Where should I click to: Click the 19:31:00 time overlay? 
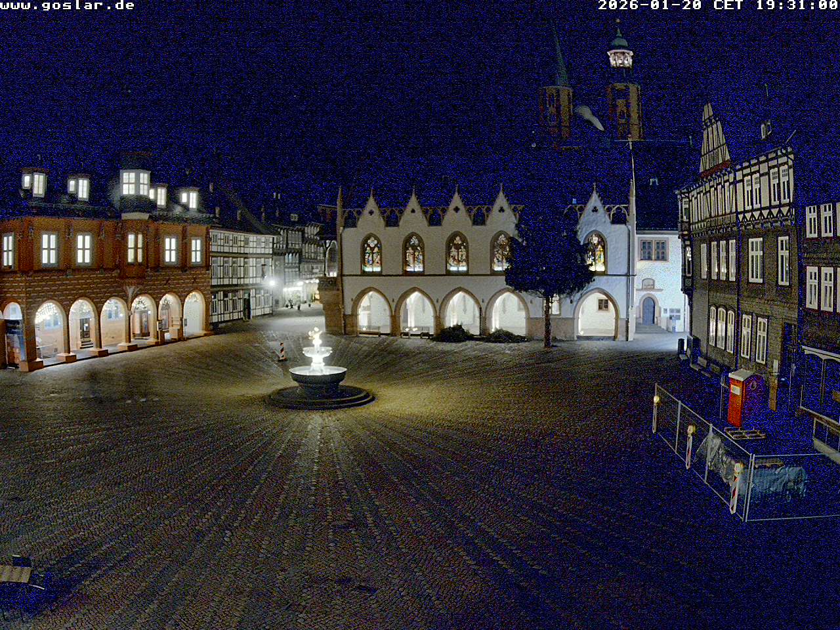tap(797, 5)
